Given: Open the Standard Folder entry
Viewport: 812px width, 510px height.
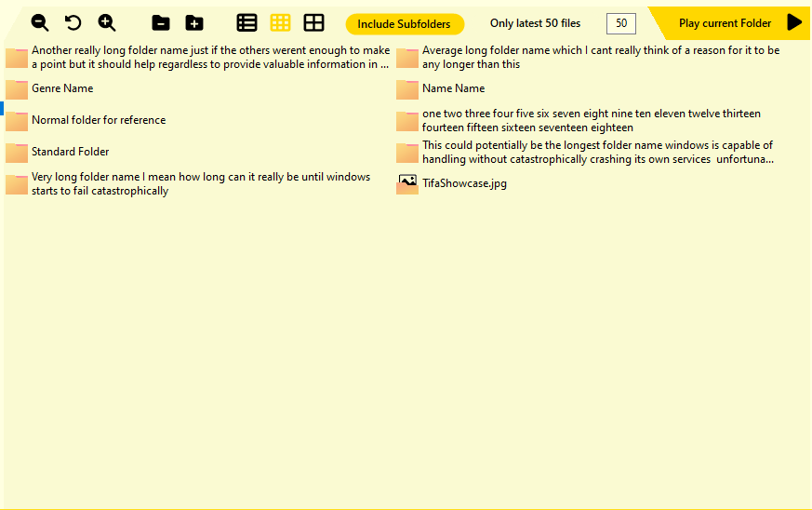Looking at the screenshot, I should click(70, 152).
